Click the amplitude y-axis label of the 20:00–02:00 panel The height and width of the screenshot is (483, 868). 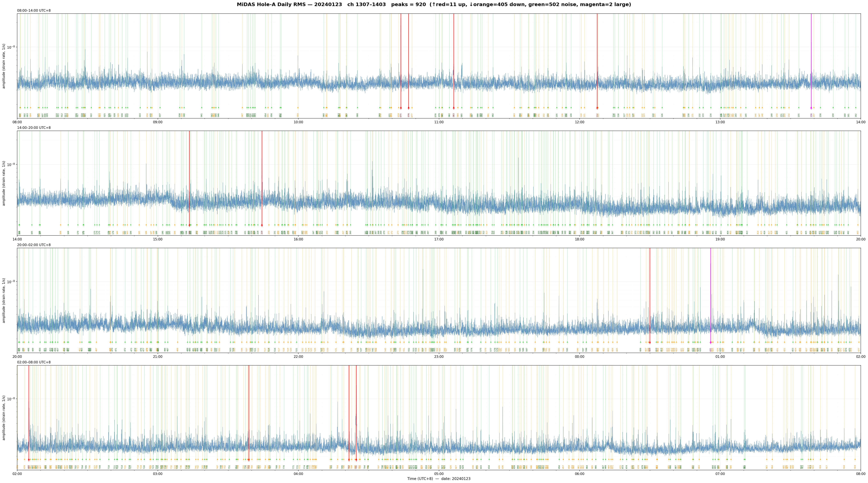coord(4,300)
